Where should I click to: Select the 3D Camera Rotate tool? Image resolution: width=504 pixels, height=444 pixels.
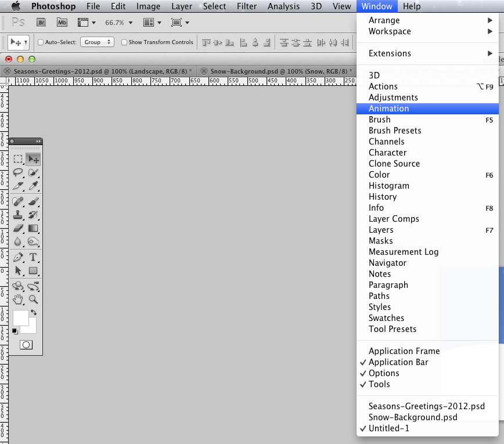point(33,286)
